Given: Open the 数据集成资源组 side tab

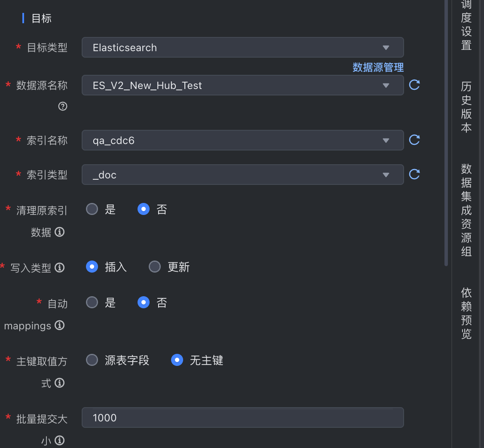Looking at the screenshot, I should tap(466, 210).
